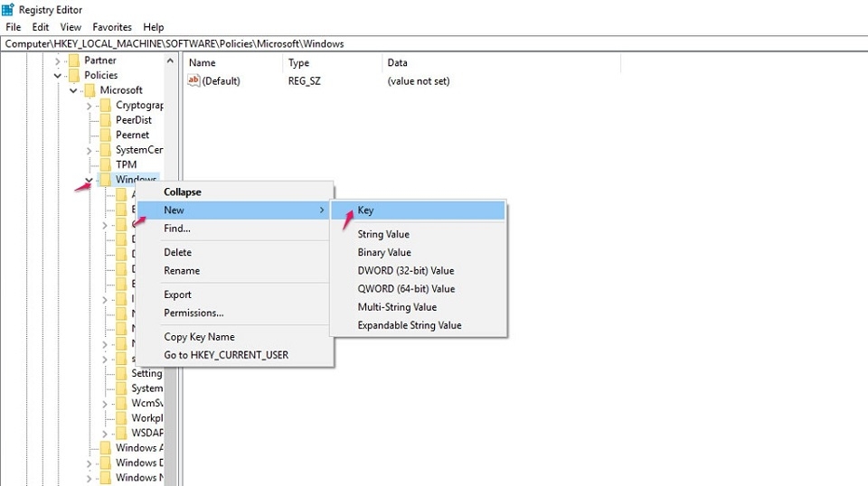
Task: Select Multi-String Value option
Action: tap(397, 307)
